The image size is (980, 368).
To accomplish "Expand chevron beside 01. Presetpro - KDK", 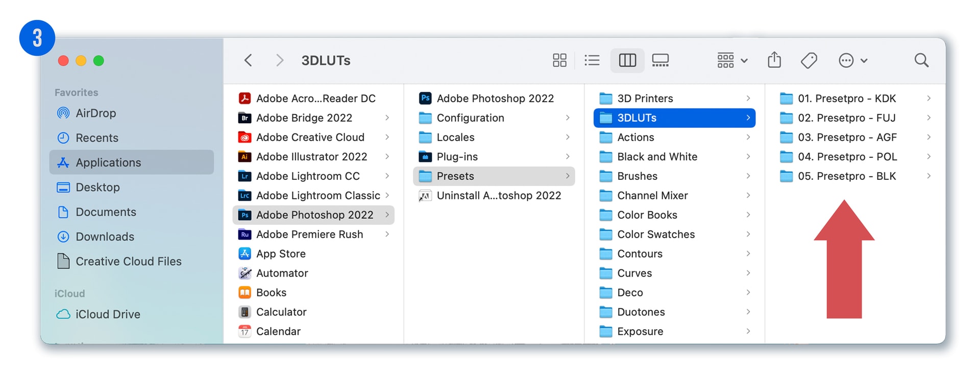I will coord(928,98).
